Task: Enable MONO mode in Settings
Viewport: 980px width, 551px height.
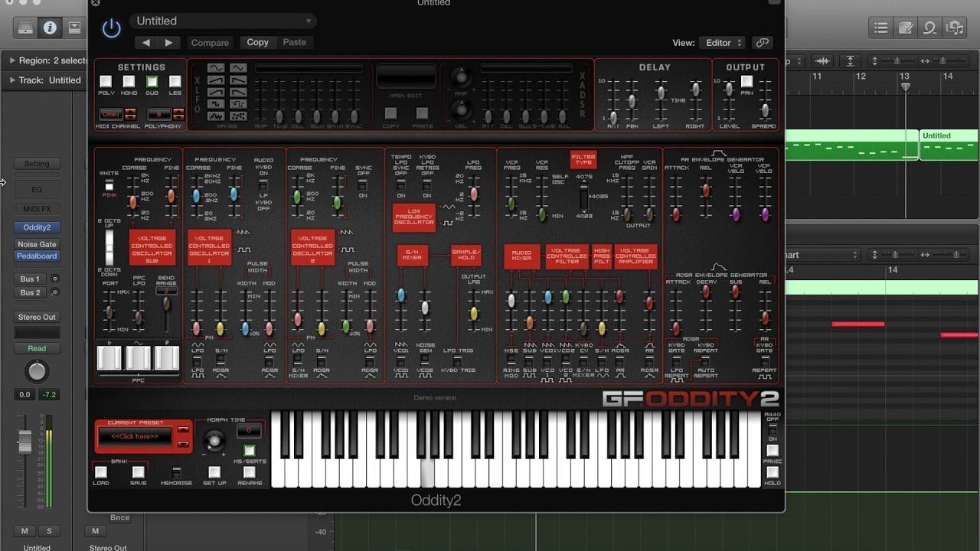Action: (129, 81)
